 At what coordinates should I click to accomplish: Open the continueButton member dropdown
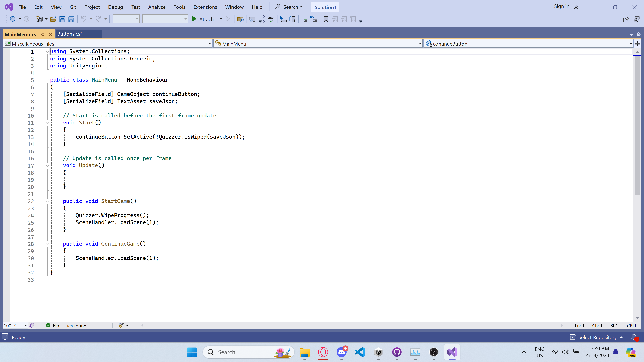(631, 44)
